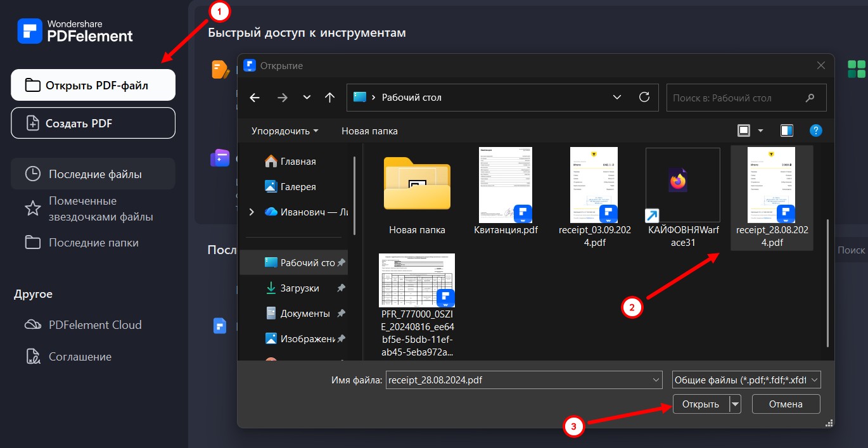The image size is (868, 448).
Task: Open the Соглашение section
Action: 93,356
